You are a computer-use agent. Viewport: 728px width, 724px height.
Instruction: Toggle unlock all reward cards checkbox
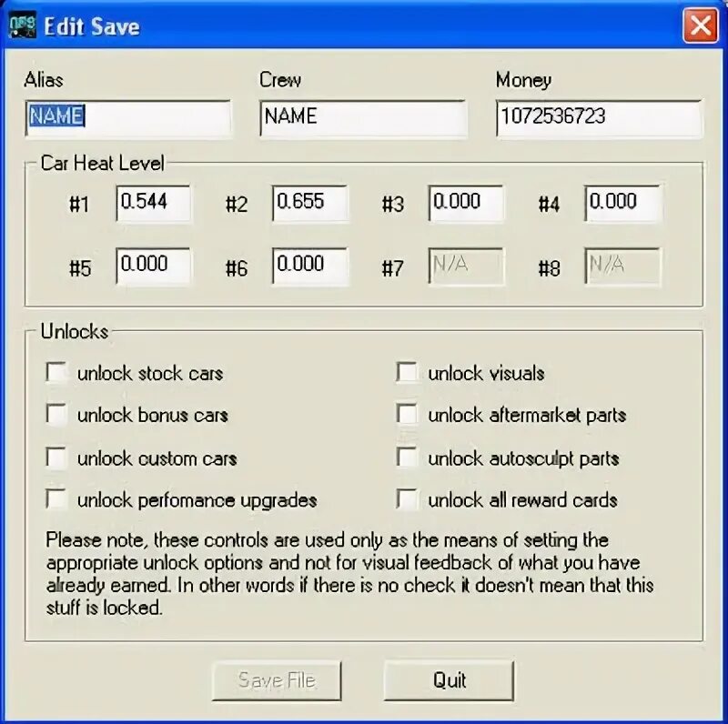[407, 499]
